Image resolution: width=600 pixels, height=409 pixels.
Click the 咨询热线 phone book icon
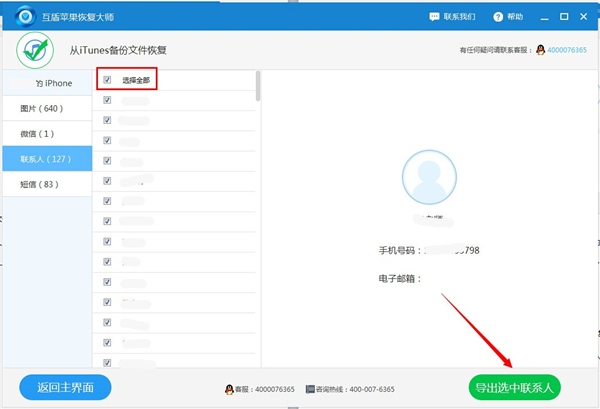pyautogui.click(x=310, y=389)
